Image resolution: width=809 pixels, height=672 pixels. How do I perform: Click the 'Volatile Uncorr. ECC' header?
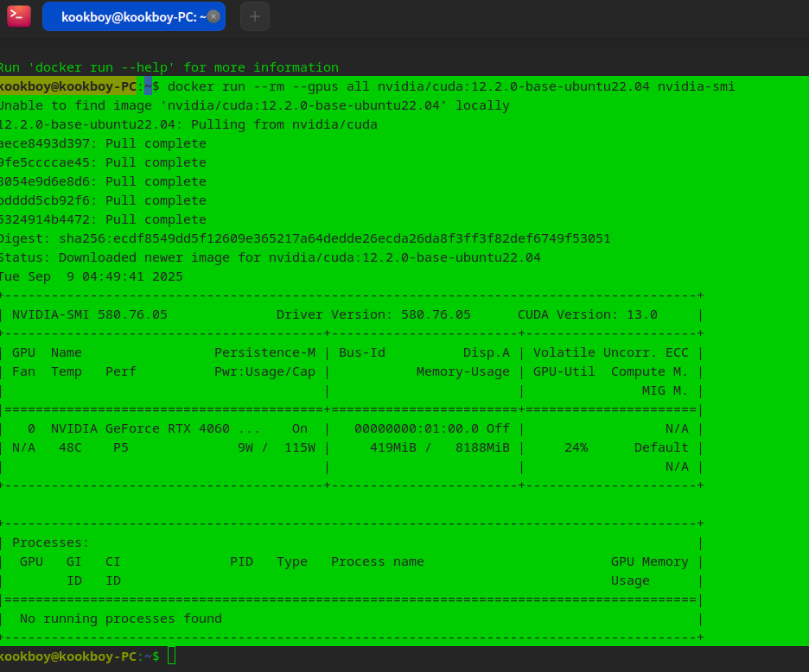pyautogui.click(x=611, y=352)
